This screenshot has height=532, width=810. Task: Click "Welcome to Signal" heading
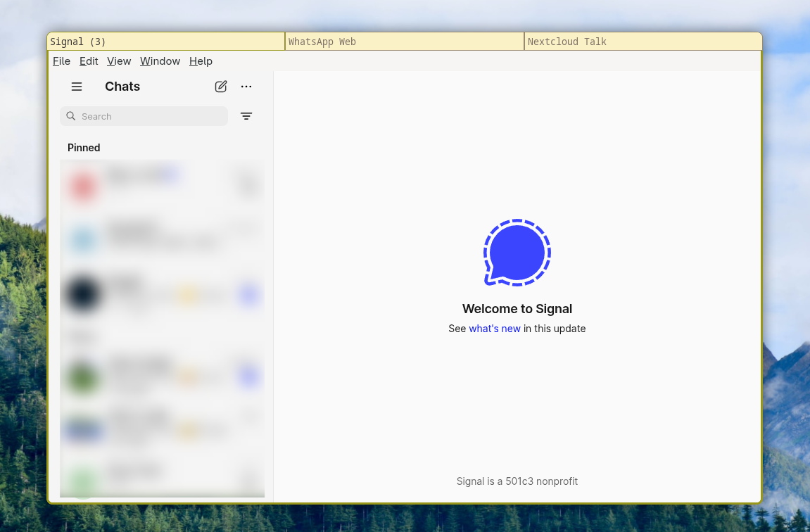click(x=517, y=309)
